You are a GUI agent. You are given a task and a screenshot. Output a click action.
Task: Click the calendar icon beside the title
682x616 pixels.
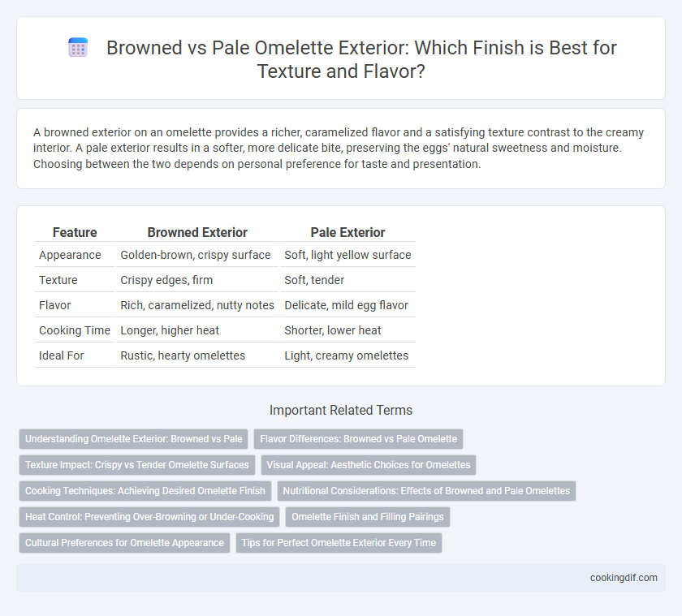click(78, 47)
